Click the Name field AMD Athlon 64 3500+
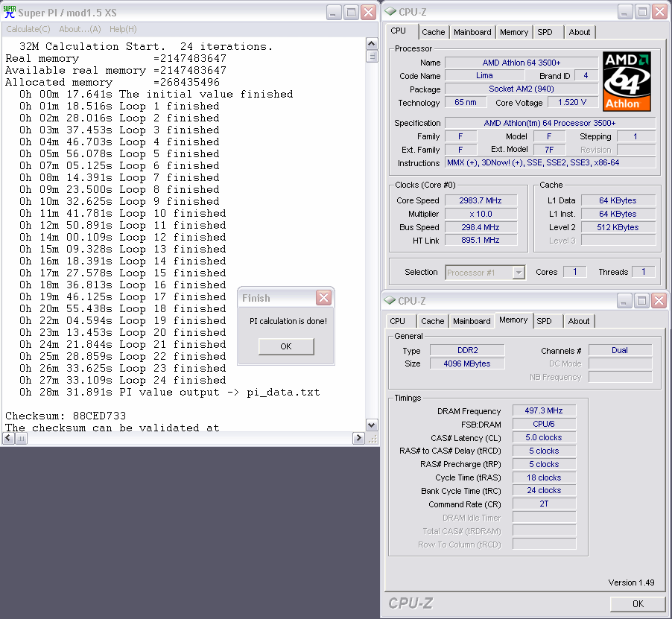672x619 pixels. click(x=522, y=63)
